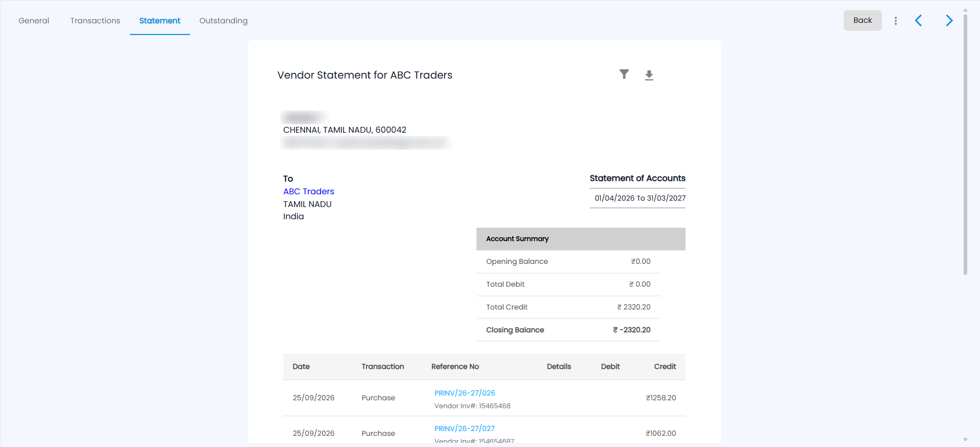980x447 pixels.
Task: Open purchase invoice PRINV/26-27/027
Action: click(x=465, y=428)
